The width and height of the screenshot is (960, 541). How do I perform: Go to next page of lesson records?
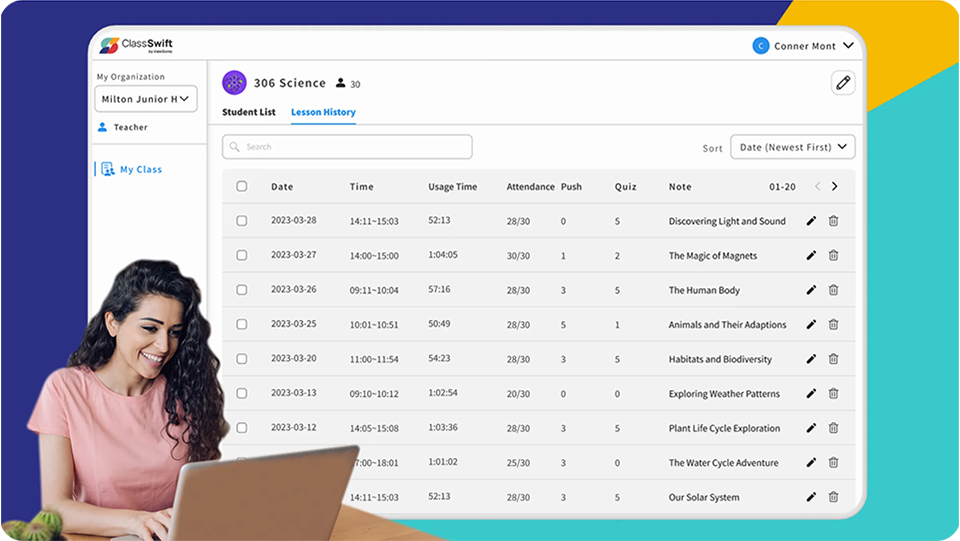tap(835, 187)
